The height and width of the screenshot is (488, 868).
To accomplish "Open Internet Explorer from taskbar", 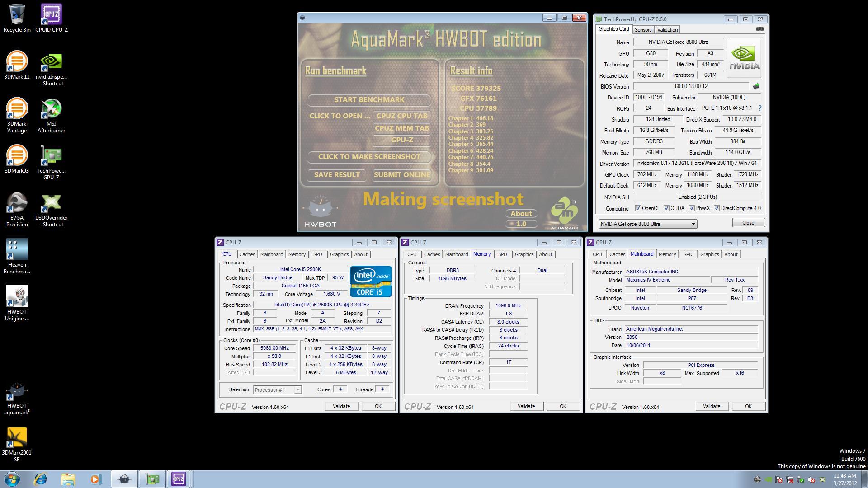I will point(41,479).
